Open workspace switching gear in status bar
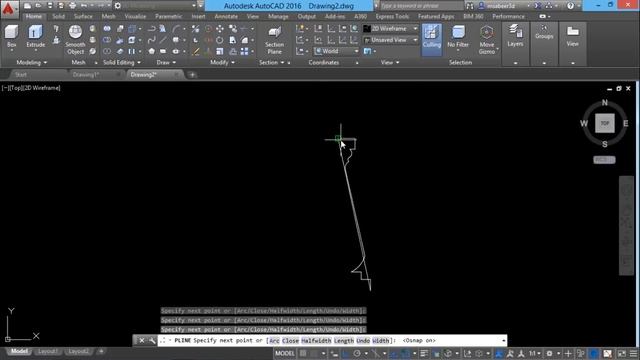The width and height of the screenshot is (640, 360). coord(549,353)
